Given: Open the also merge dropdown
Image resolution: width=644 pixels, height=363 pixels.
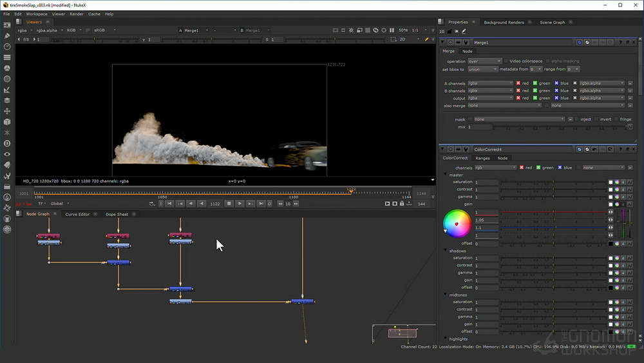Looking at the screenshot, I should point(504,106).
